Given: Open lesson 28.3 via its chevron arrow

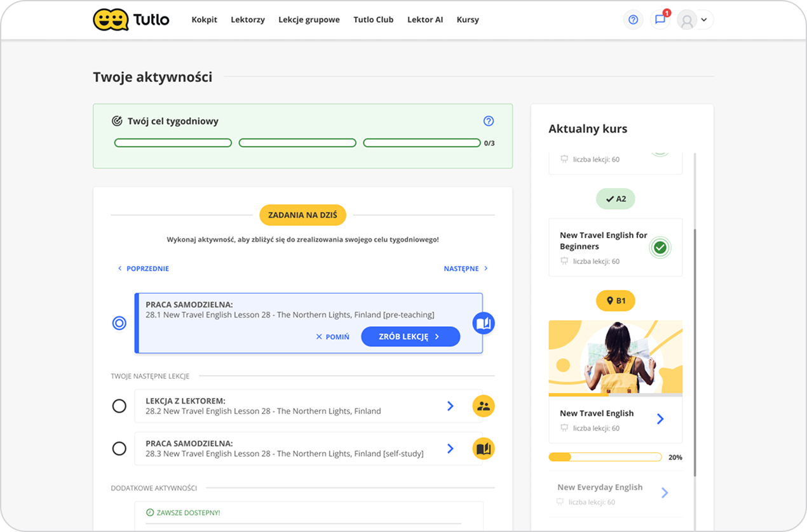Looking at the screenshot, I should (x=450, y=448).
